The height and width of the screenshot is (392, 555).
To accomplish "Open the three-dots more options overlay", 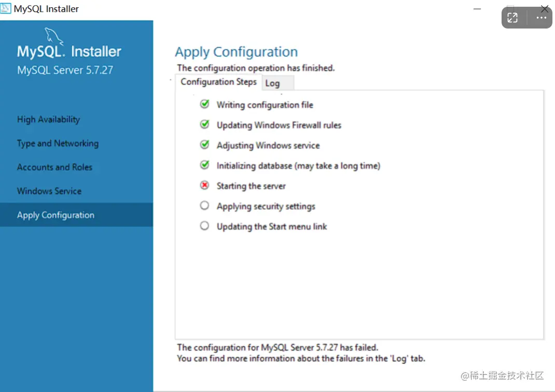I will [541, 18].
